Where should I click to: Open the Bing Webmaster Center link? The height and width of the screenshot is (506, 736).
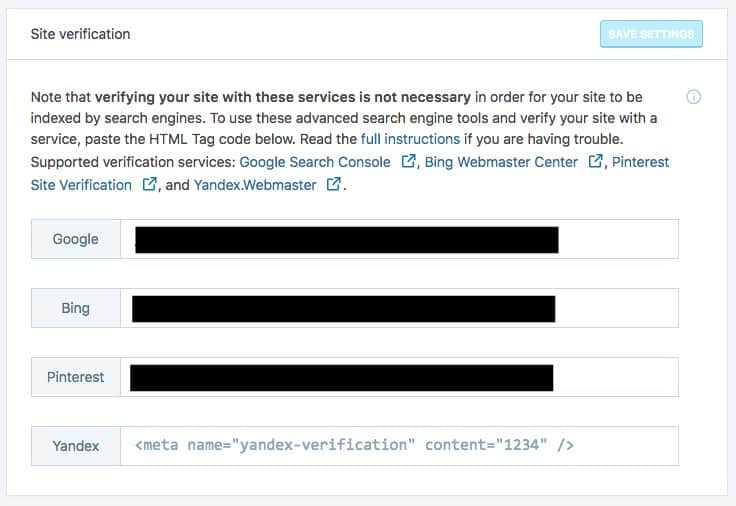pyautogui.click(x=501, y=162)
